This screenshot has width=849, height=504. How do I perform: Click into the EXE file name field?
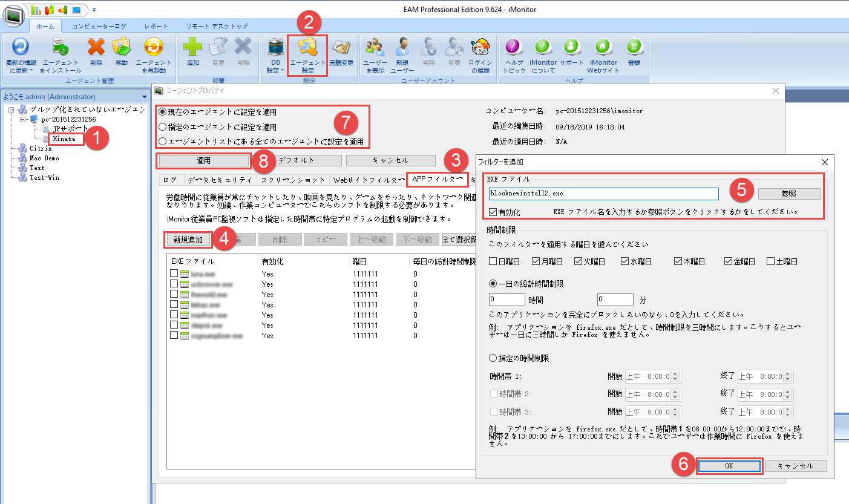tap(603, 194)
